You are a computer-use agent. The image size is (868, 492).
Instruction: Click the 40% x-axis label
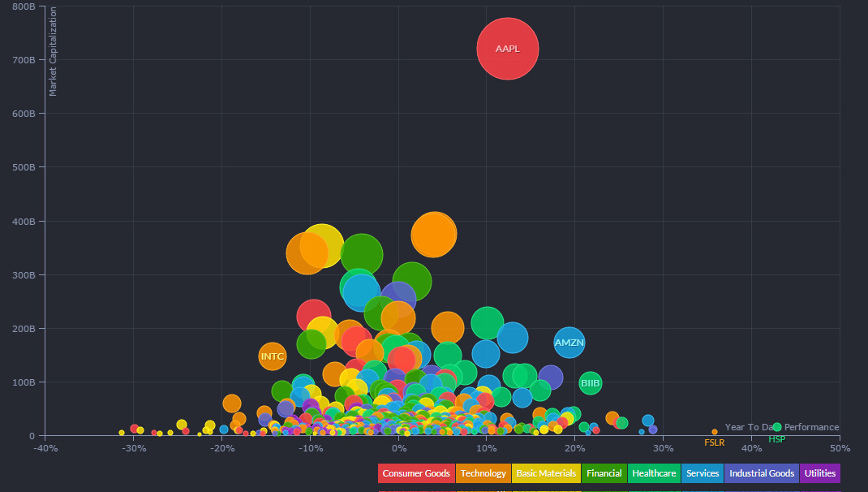[751, 448]
